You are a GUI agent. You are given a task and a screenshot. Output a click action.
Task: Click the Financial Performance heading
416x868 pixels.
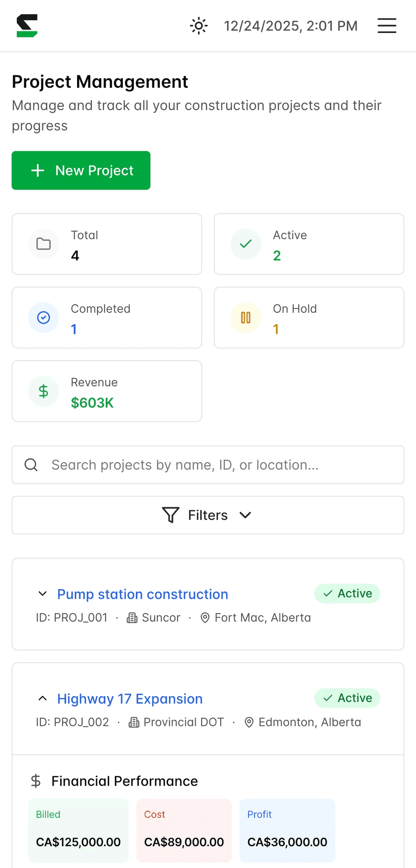click(125, 781)
